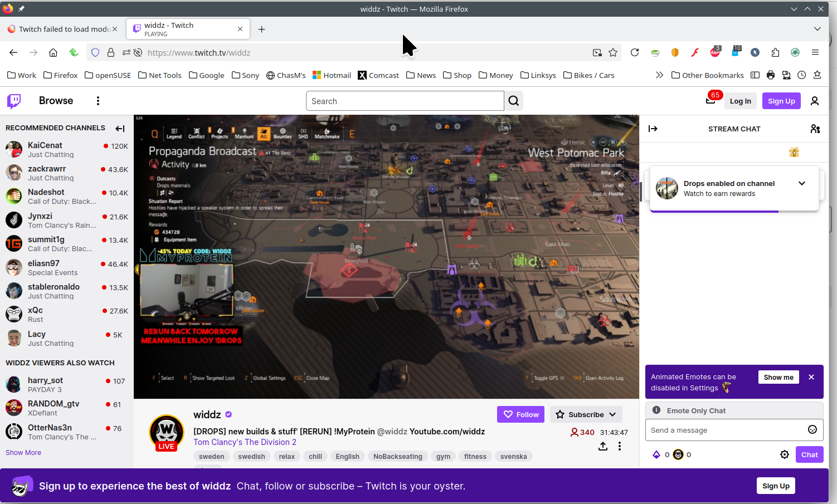Open xQc recommended channel
This screenshot has width=837, height=504.
click(67, 315)
